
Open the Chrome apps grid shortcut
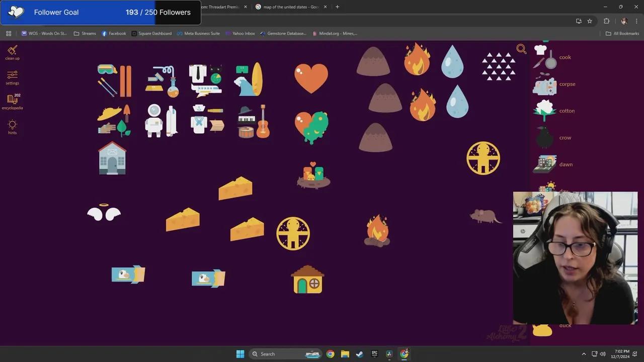(9, 34)
